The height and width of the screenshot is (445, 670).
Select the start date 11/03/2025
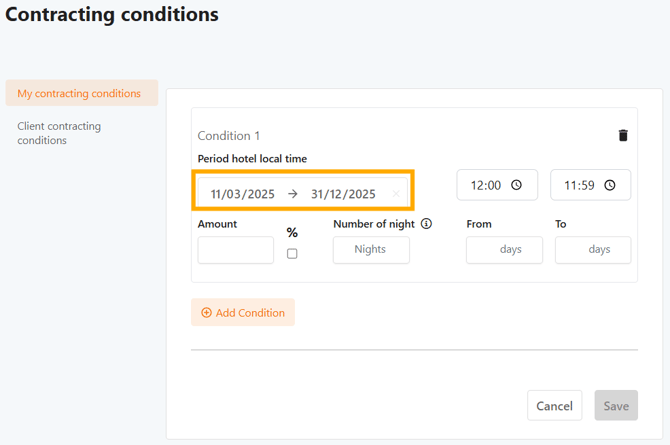242,194
